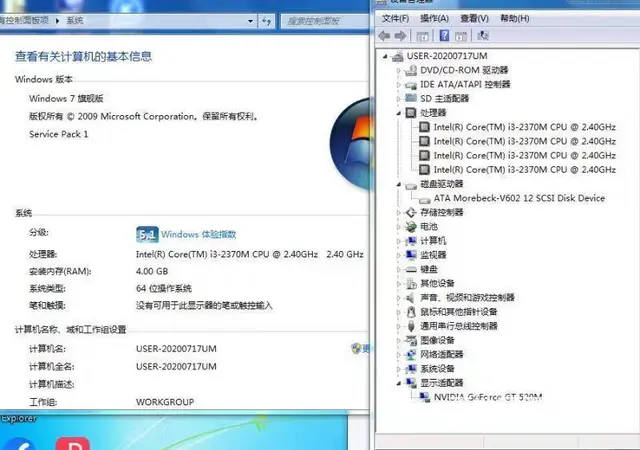Screen dimensions: 640x450
Task: Click the 计算机名 value USER-20200717UM
Action: tap(176, 349)
